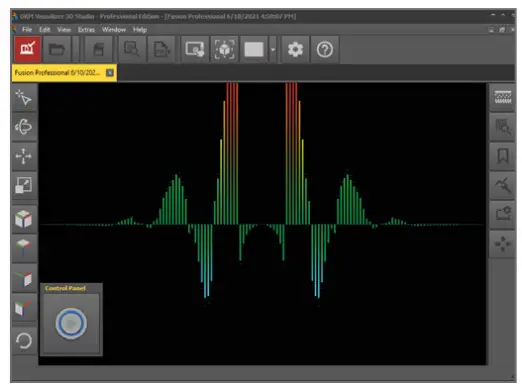Screen dimensions: 522x391
Task: Expand dropdown arrow beside gray rectangle
Action: click(273, 50)
